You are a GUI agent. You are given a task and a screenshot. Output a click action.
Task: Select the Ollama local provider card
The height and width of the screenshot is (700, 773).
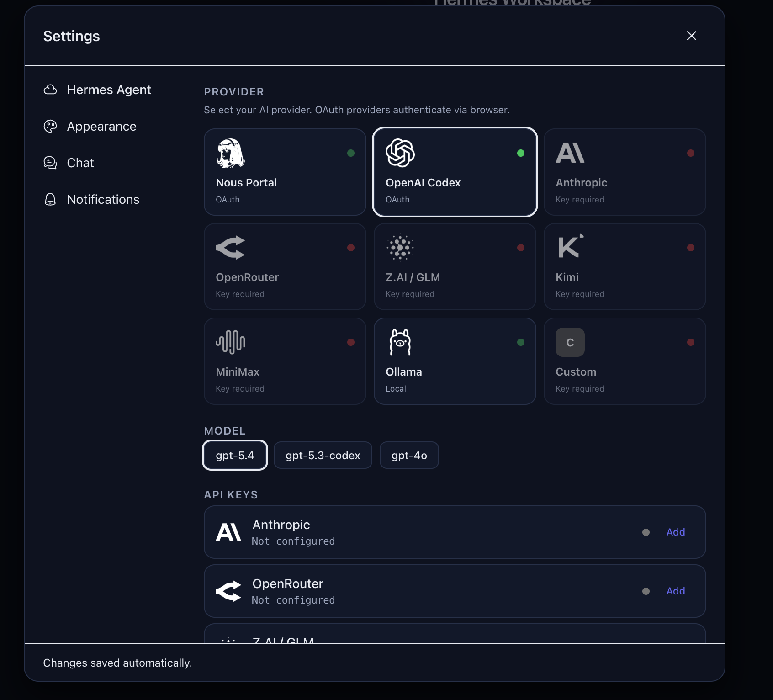click(x=455, y=361)
